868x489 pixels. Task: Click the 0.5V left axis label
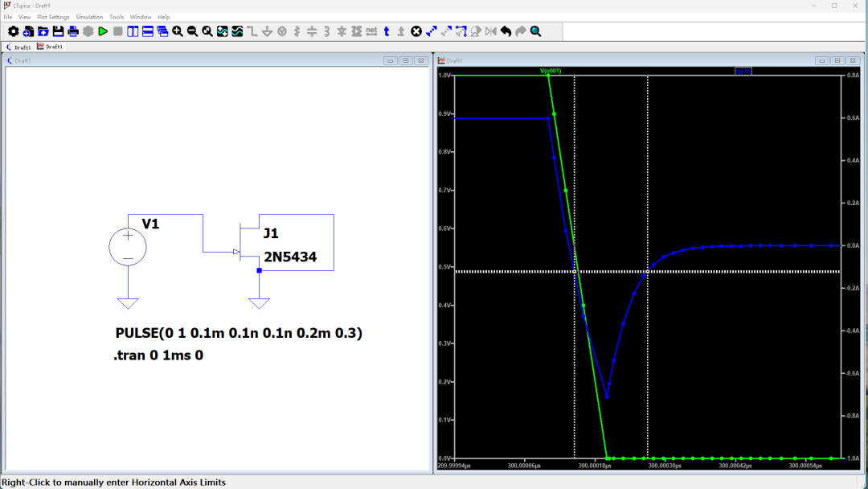coord(444,267)
